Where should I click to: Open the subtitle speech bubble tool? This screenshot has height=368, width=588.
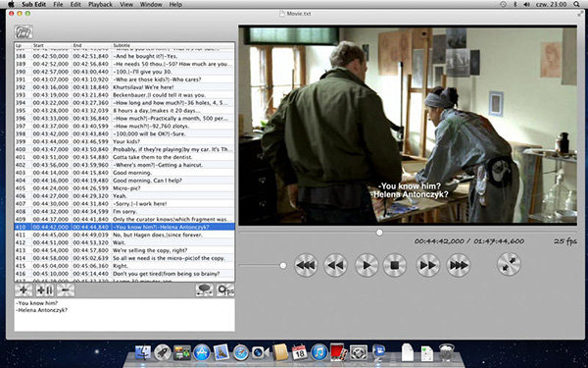(x=205, y=289)
